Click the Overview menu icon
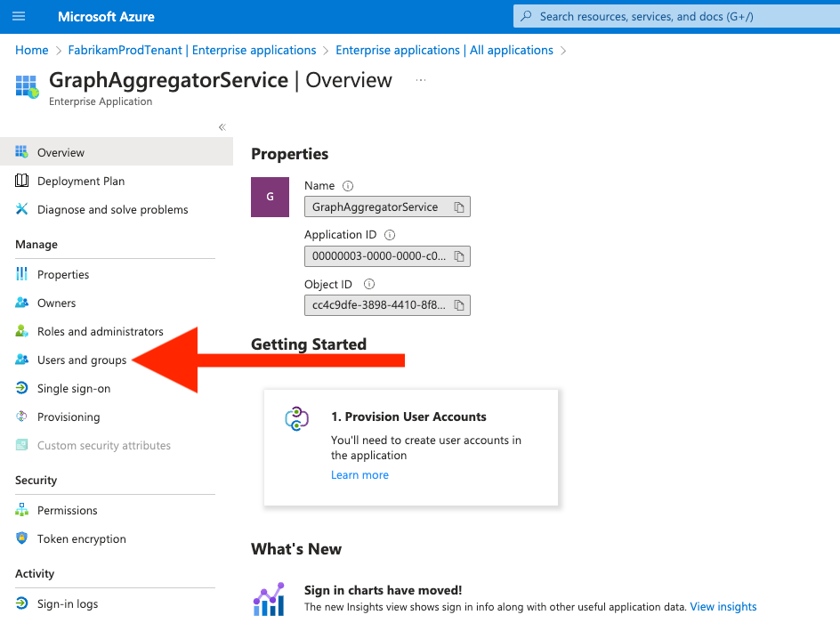This screenshot has height=623, width=840. click(21, 151)
